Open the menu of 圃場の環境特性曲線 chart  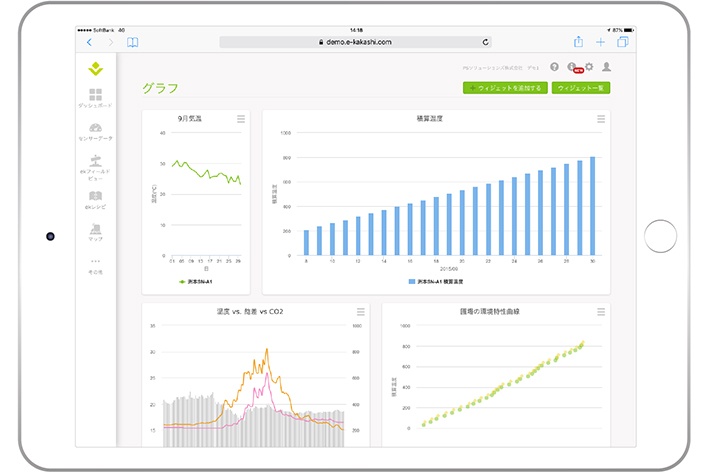[601, 311]
